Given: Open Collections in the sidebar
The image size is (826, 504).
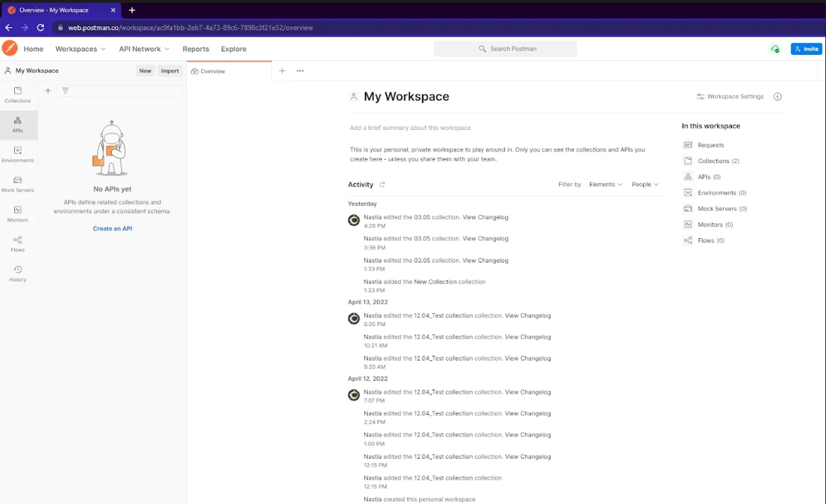Looking at the screenshot, I should [x=18, y=95].
